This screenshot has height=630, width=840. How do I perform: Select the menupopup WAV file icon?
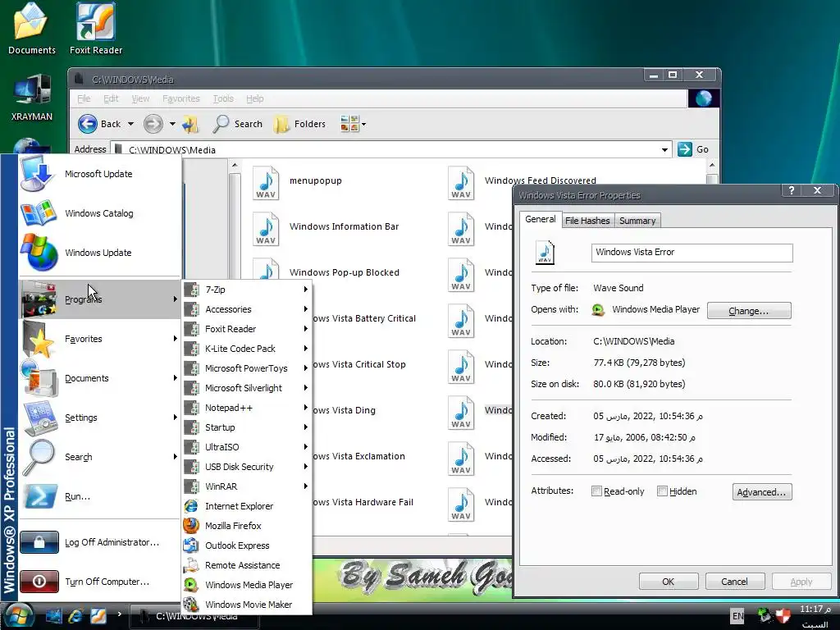[x=267, y=183]
